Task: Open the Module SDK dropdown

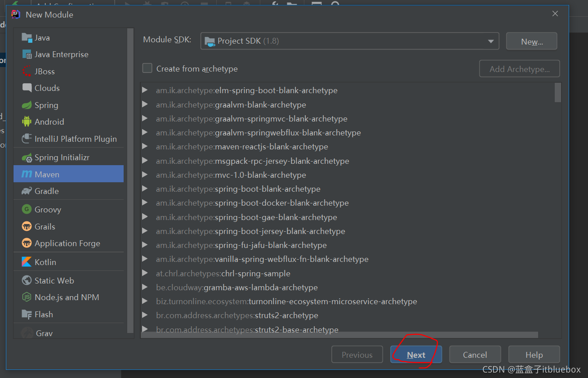Action: click(350, 41)
